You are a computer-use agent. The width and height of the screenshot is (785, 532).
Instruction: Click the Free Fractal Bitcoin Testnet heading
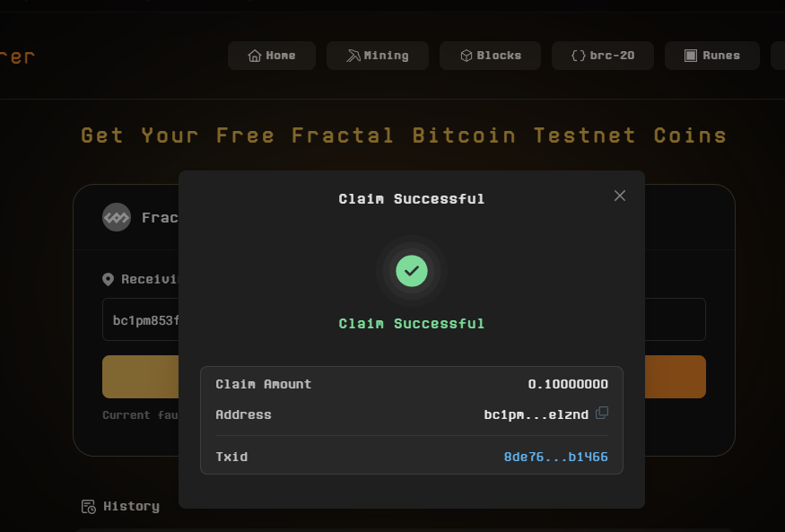(x=404, y=135)
